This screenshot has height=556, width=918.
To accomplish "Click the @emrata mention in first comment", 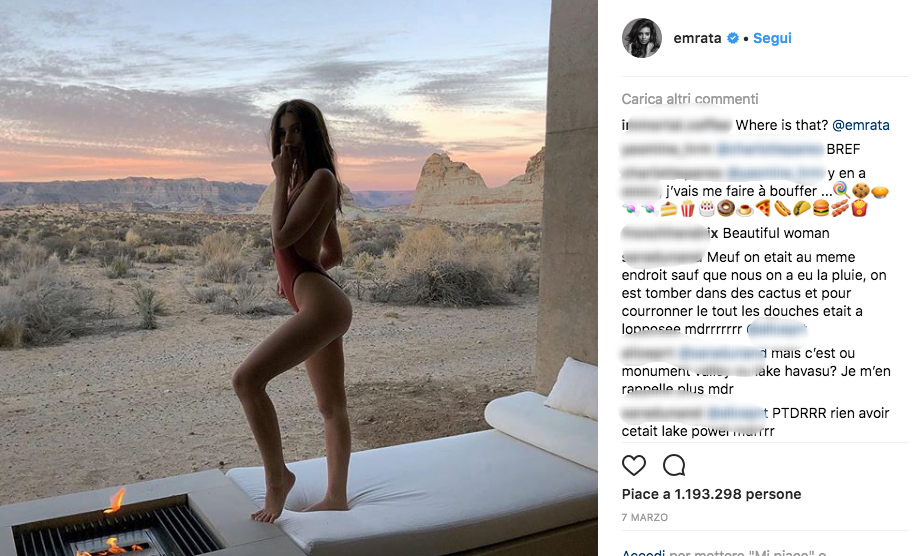I will 861,125.
